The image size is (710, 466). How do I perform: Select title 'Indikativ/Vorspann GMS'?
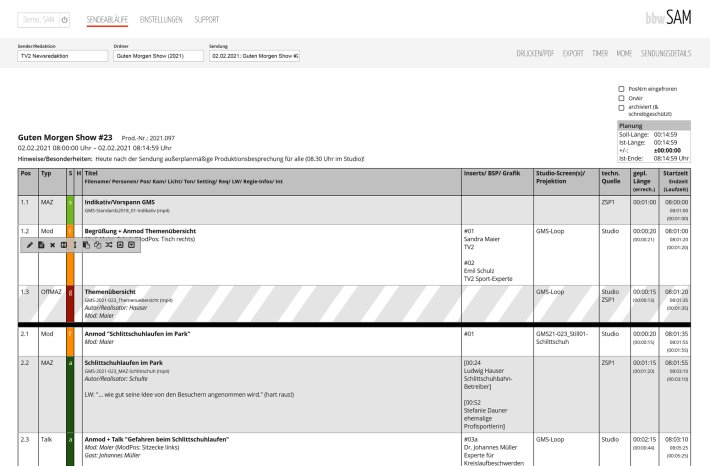click(x=120, y=202)
